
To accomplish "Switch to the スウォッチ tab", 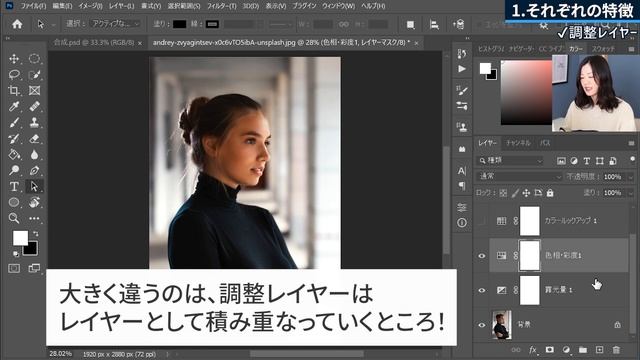I will [x=603, y=49].
